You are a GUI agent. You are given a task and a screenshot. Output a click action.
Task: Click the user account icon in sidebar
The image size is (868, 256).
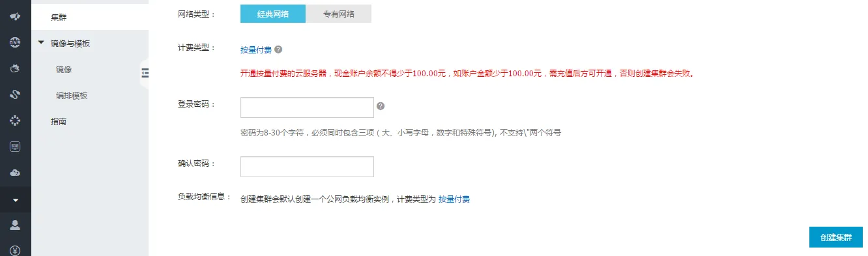(x=15, y=225)
